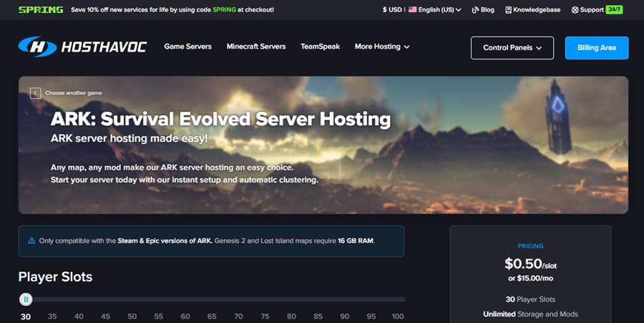This screenshot has width=644, height=323.
Task: Click the HOSTHAVOC wordmark
Action: click(x=104, y=47)
